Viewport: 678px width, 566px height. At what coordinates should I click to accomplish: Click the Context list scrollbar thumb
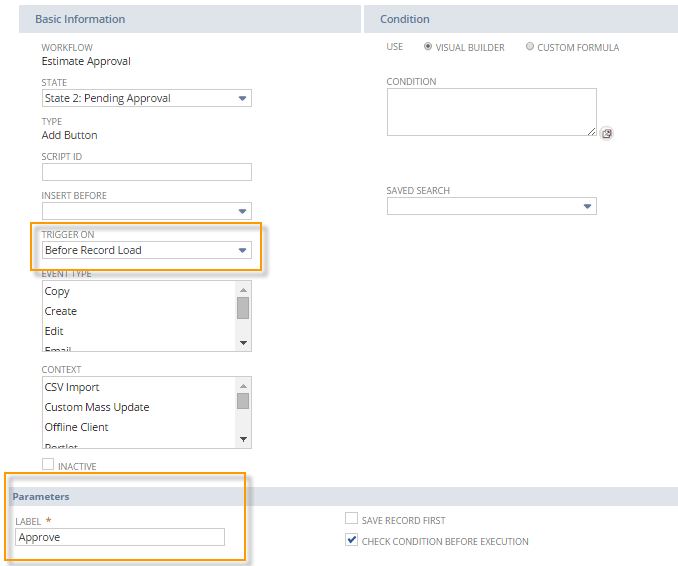243,401
